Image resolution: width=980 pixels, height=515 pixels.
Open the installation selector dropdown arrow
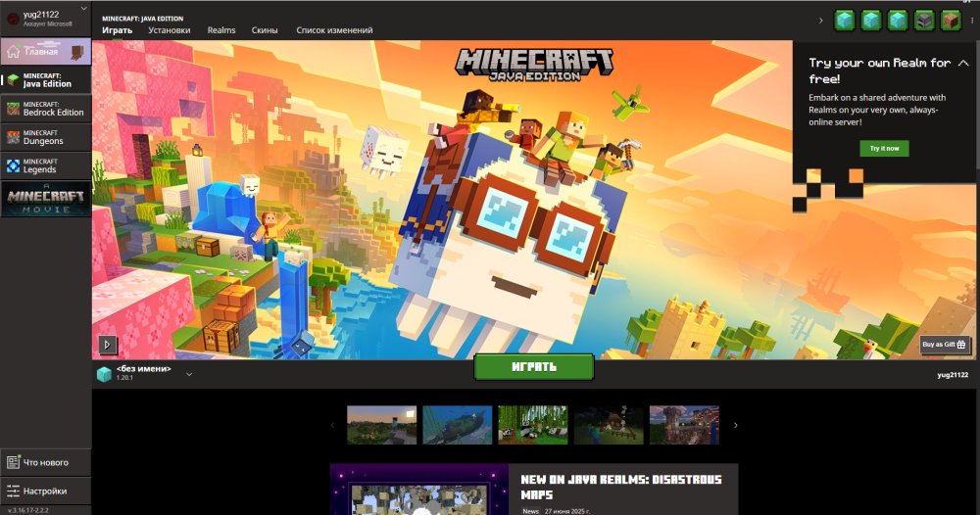tap(189, 375)
